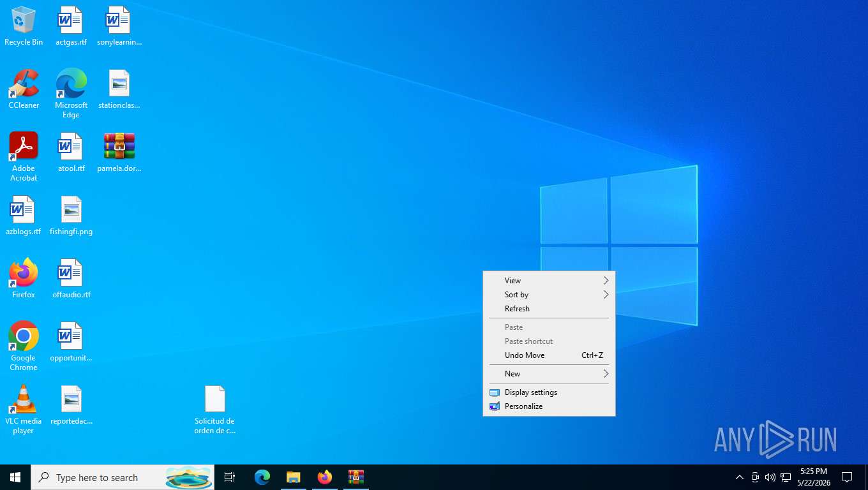
Task: Open the network status tray icon
Action: (786, 477)
